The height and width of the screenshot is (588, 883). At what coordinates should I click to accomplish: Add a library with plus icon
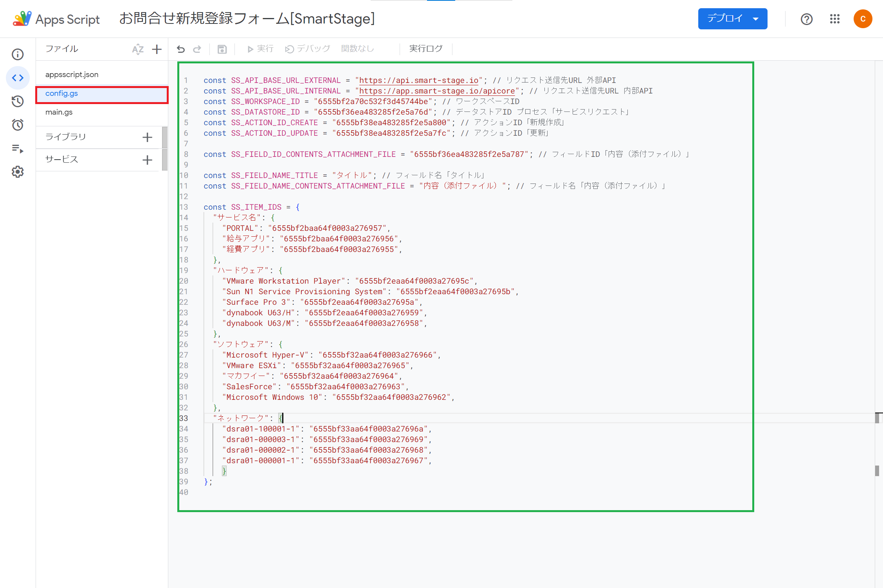pos(147,137)
